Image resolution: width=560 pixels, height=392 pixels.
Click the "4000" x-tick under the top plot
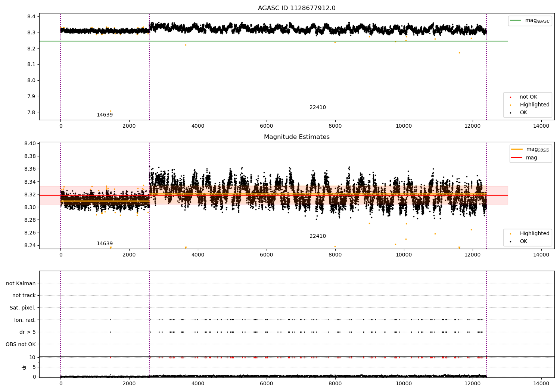[198, 126]
